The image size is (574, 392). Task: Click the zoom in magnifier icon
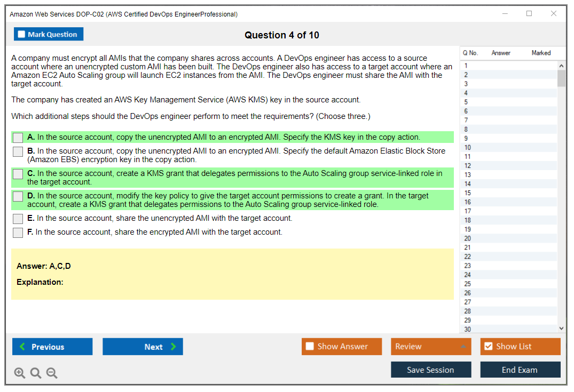(x=20, y=373)
